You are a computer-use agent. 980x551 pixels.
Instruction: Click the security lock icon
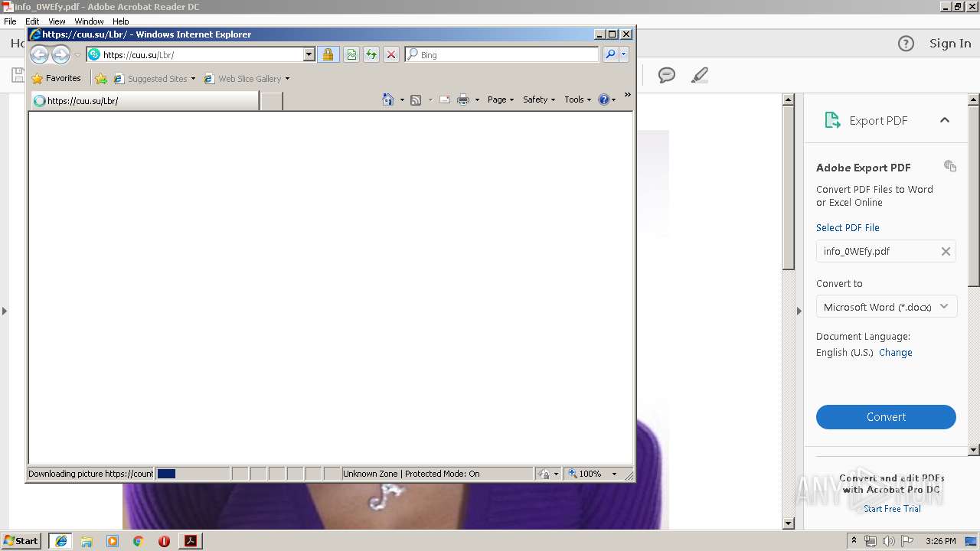pos(328,54)
